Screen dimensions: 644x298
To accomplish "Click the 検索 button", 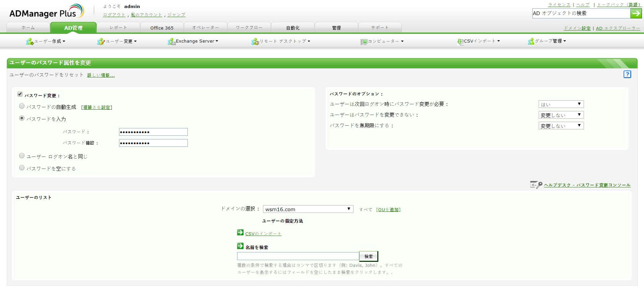I will (x=369, y=256).
